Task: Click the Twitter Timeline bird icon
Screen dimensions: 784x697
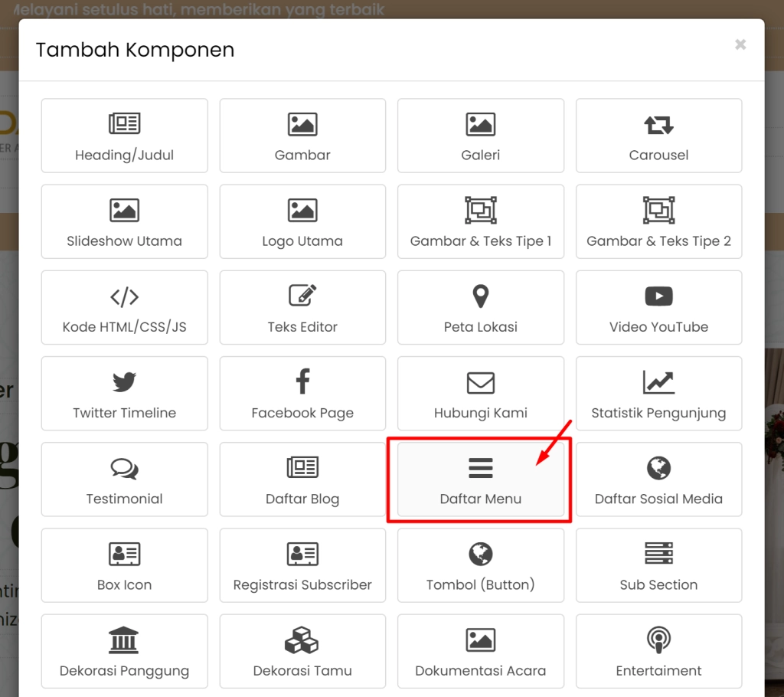Action: tap(124, 383)
